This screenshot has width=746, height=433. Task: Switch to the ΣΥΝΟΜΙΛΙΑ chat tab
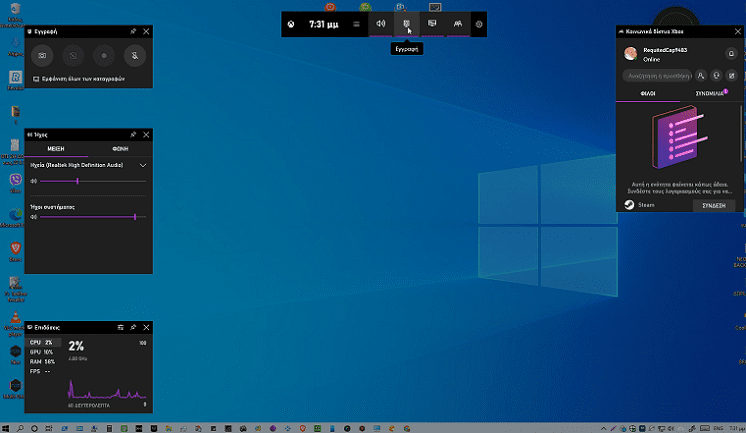(711, 94)
